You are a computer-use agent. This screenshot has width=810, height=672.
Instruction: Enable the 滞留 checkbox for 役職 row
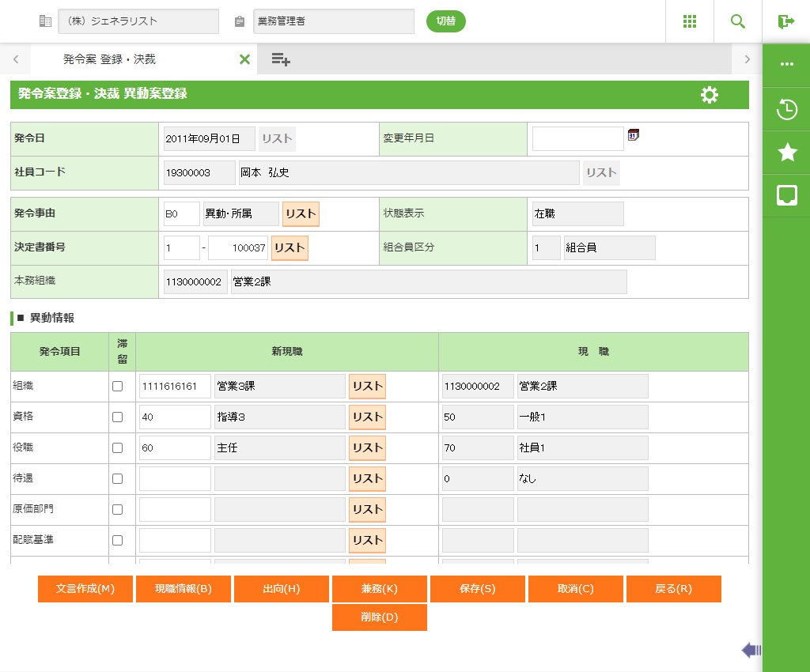[118, 448]
